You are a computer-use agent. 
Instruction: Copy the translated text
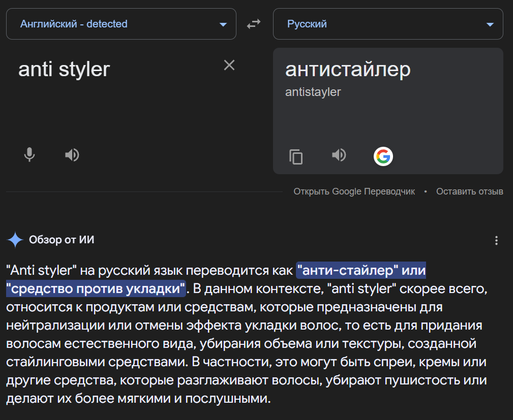296,156
